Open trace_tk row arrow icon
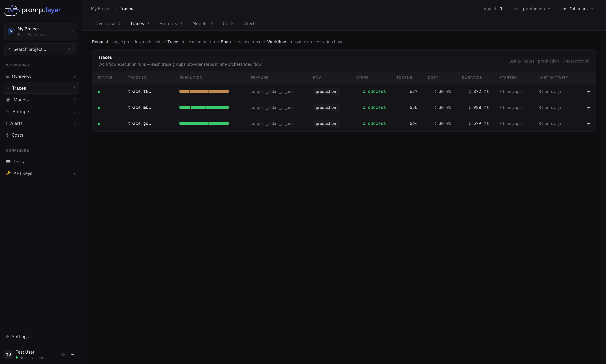The width and height of the screenshot is (606, 364). coord(588,92)
